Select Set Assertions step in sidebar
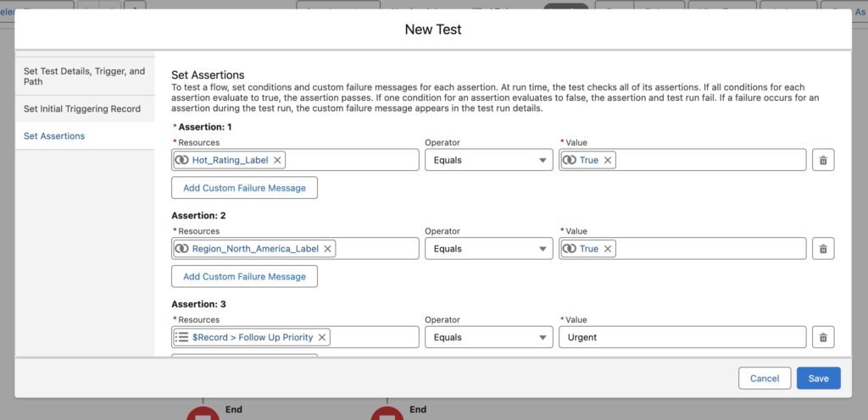Viewport: 868px width, 420px height. pyautogui.click(x=54, y=135)
